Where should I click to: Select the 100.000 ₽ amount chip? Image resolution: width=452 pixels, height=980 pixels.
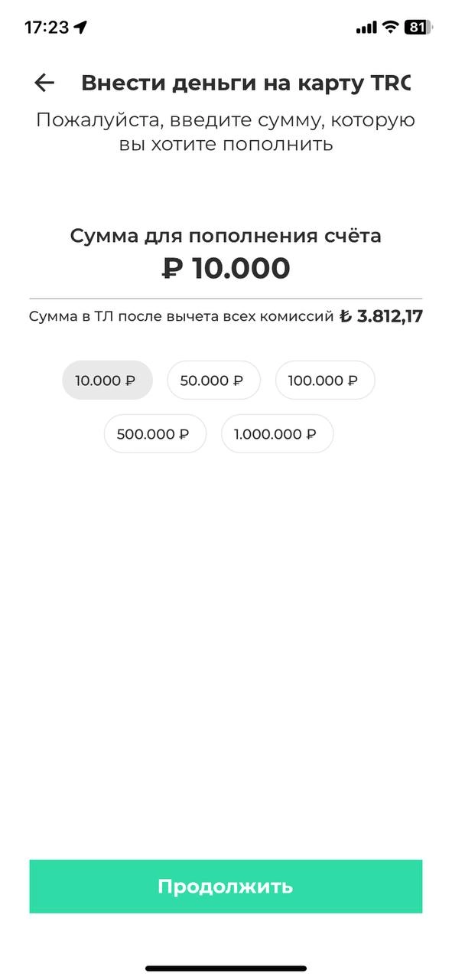point(325,380)
